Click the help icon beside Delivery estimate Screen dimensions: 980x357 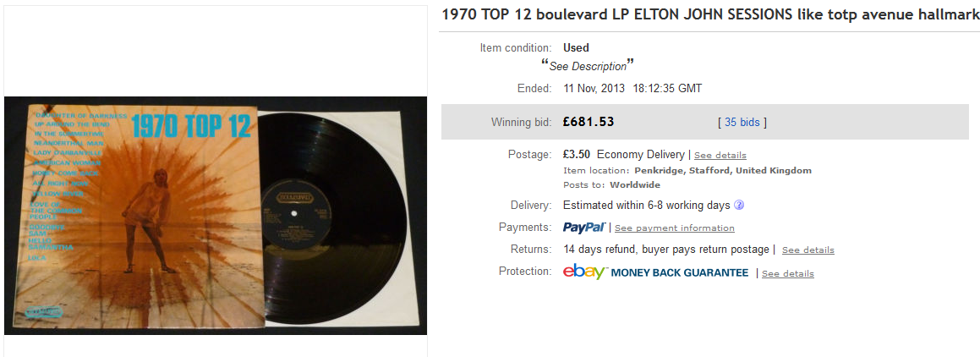click(x=739, y=205)
